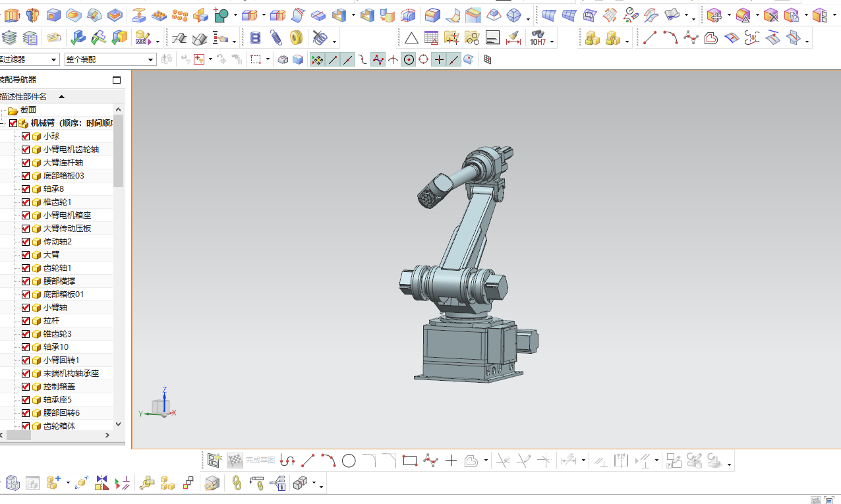Click the sketch Point plus icon

[x=451, y=461]
